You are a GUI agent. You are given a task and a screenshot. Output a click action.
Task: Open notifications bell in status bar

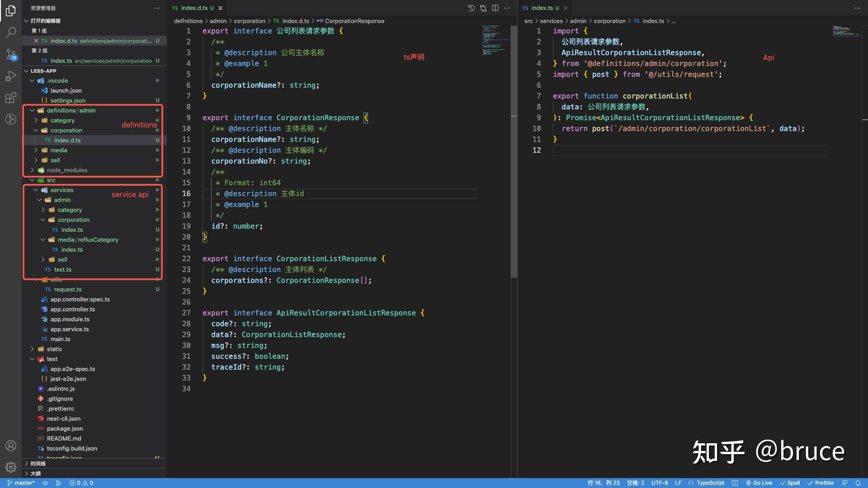click(858, 483)
